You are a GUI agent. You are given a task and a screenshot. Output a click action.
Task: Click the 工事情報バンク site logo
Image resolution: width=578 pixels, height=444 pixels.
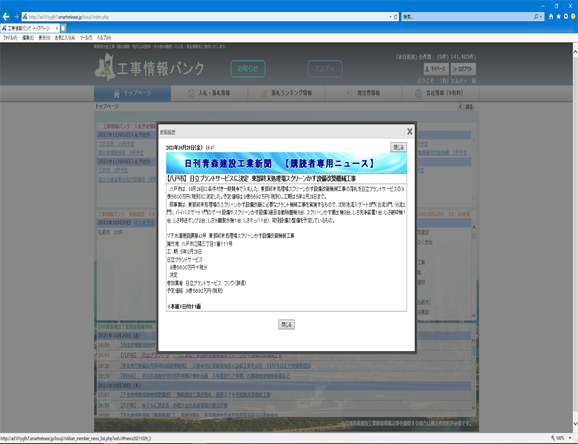coord(149,67)
